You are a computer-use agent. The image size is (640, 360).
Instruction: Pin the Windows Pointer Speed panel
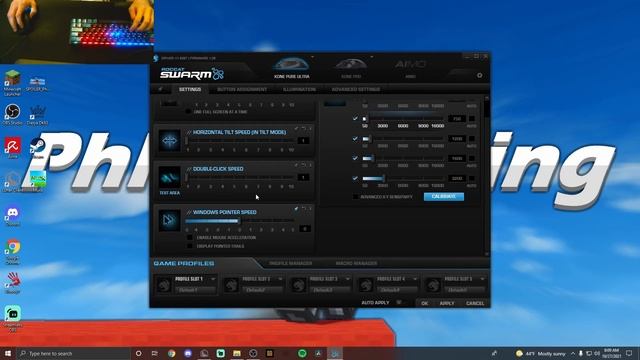point(296,209)
